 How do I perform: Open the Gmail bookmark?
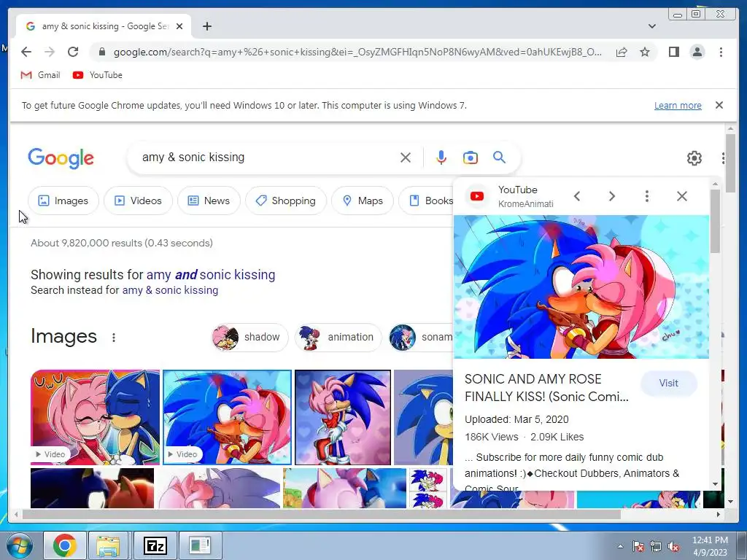click(41, 75)
